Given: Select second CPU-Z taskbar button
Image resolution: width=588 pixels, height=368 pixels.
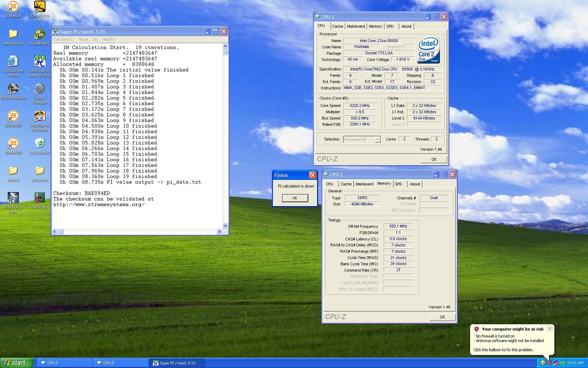Looking at the screenshot, I should [x=121, y=363].
